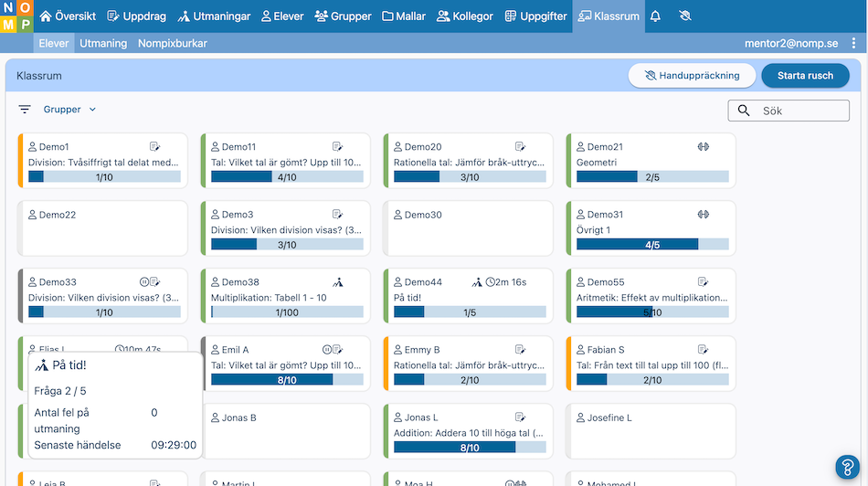Click Demo1 progress bar 1/10
This screenshot has width=868, height=486.
105,177
